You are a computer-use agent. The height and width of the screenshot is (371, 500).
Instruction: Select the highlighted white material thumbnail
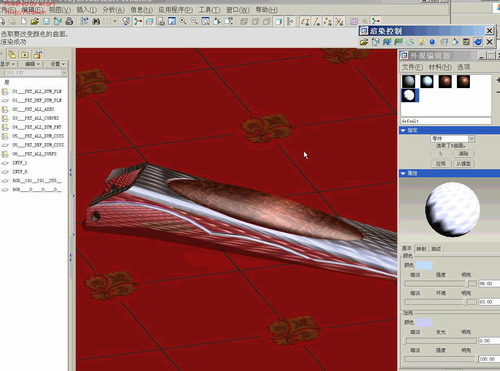[x=409, y=96]
